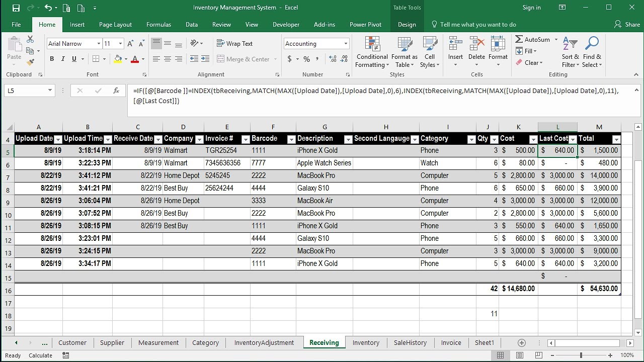Open the Customer sheet tab
The width and height of the screenshot is (644, 362).
click(72, 342)
